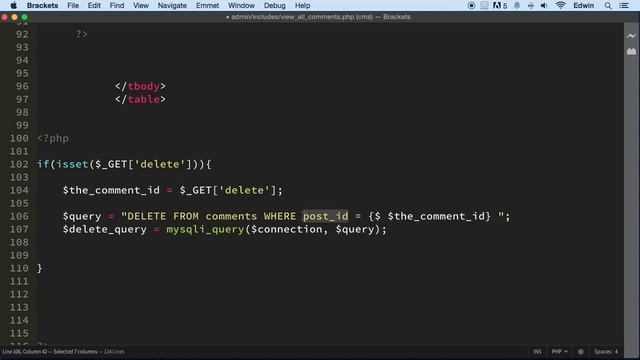Open the Debug menu
Screen dimensions: 640x360
click(x=275, y=5)
